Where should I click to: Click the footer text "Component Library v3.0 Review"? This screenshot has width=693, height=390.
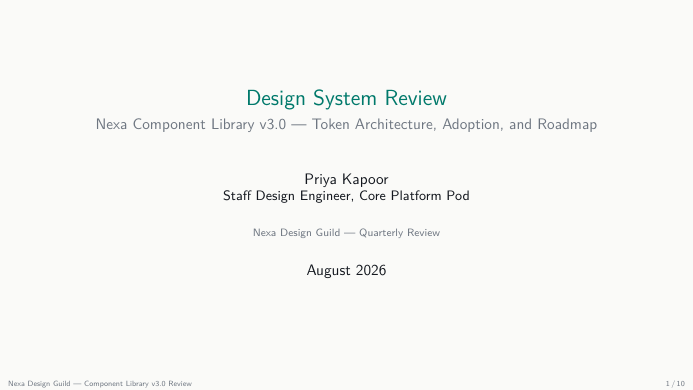click(x=138, y=383)
